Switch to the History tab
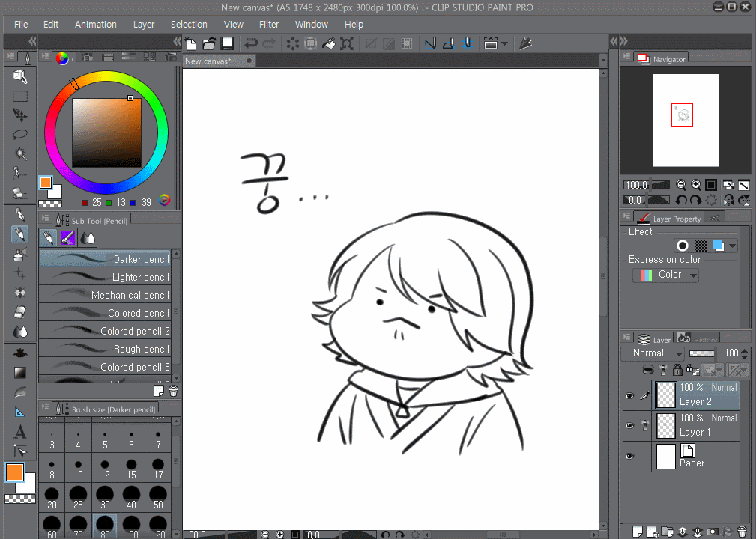The height and width of the screenshot is (539, 756). tap(698, 339)
